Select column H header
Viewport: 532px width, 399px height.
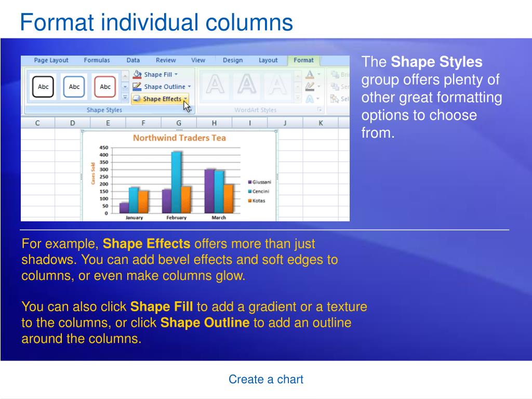pos(214,123)
